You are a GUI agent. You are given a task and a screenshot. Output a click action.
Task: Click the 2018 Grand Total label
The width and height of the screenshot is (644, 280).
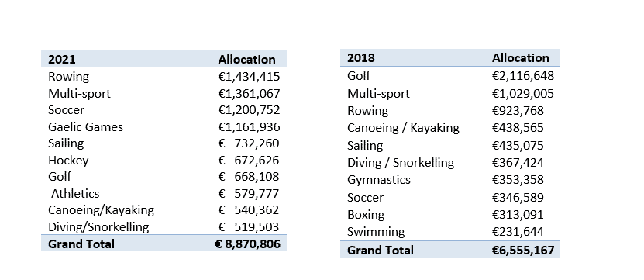pyautogui.click(x=381, y=250)
